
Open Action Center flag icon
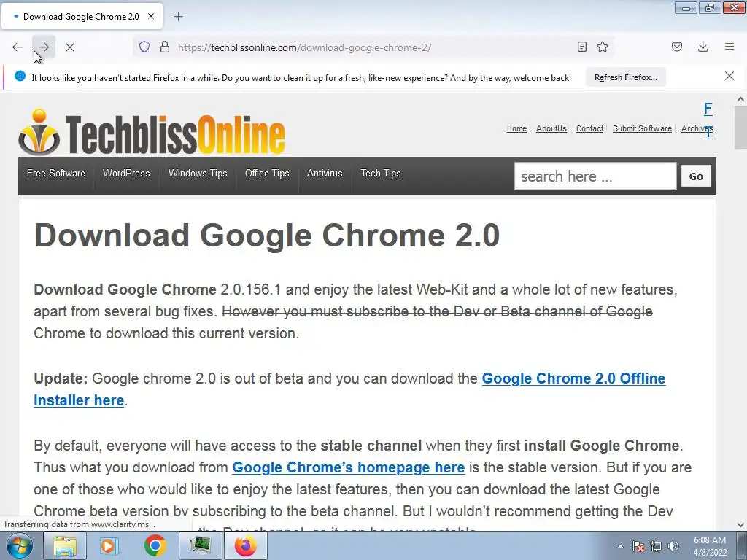pos(638,546)
